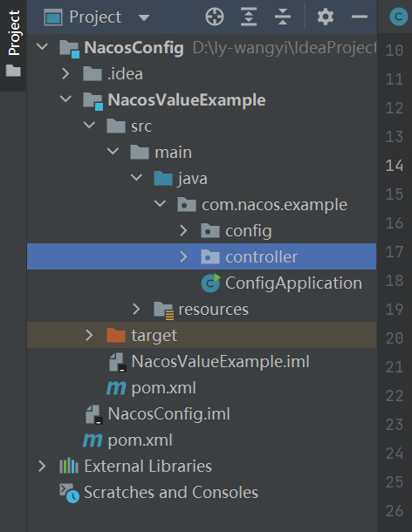
Task: Select the Scratches and Consoles label
Action: [x=171, y=492]
